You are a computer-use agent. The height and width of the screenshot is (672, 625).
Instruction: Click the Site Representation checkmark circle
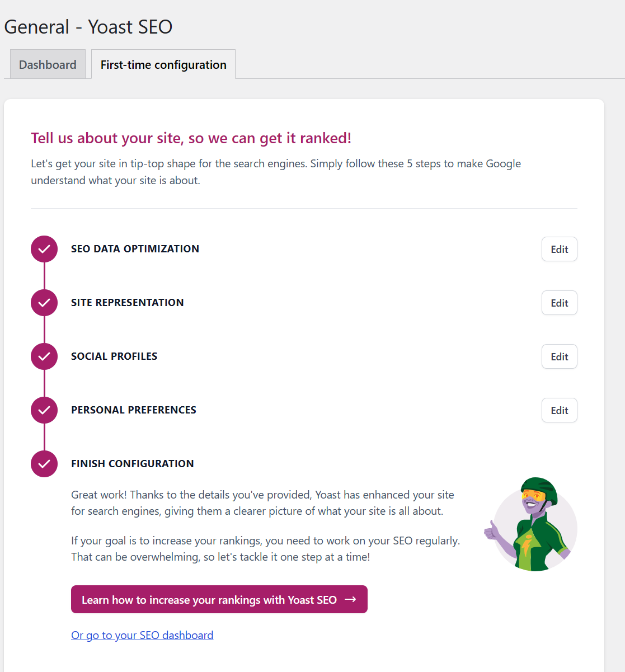point(44,303)
